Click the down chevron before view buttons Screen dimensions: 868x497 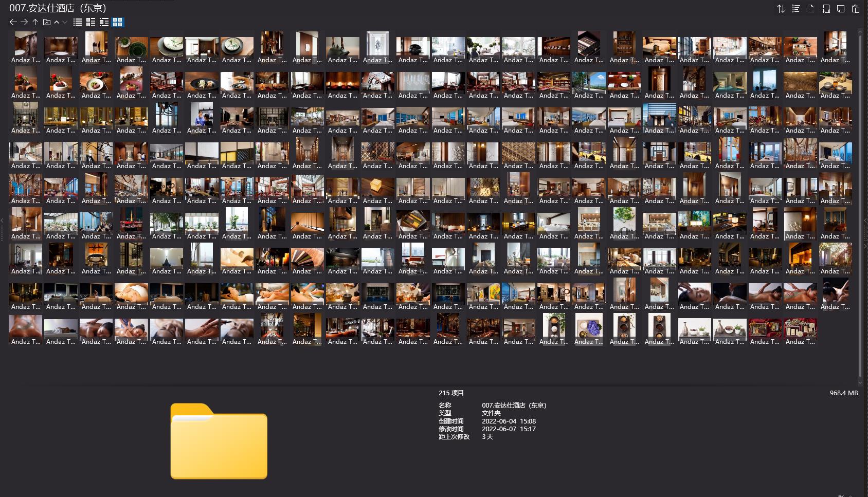pyautogui.click(x=65, y=22)
